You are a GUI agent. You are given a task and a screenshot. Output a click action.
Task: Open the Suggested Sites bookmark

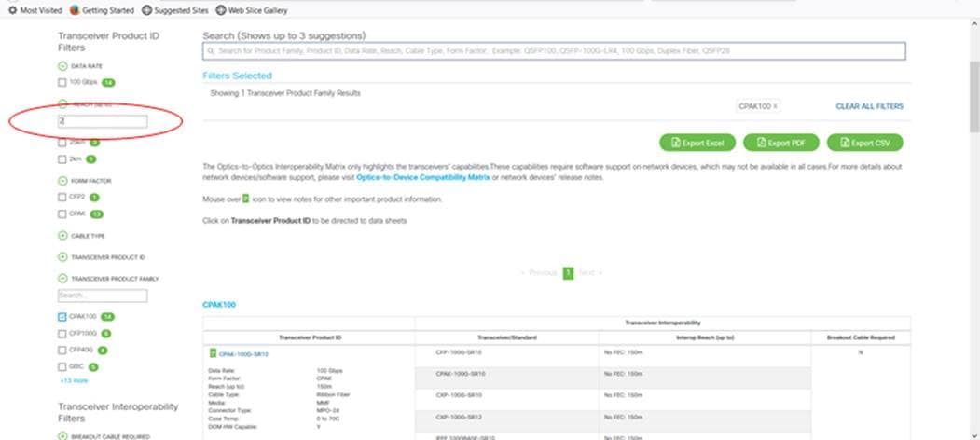coord(175,10)
